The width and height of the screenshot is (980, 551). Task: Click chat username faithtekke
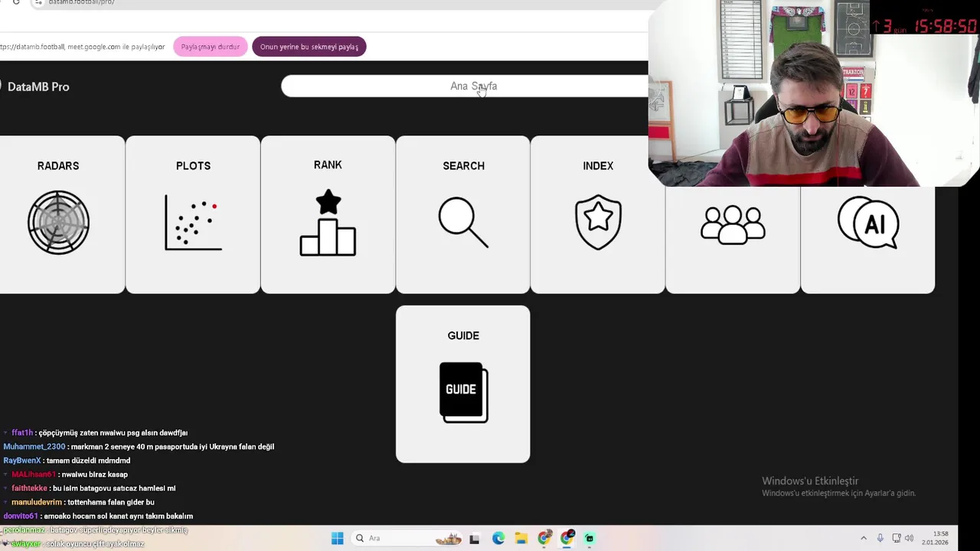pyautogui.click(x=29, y=488)
